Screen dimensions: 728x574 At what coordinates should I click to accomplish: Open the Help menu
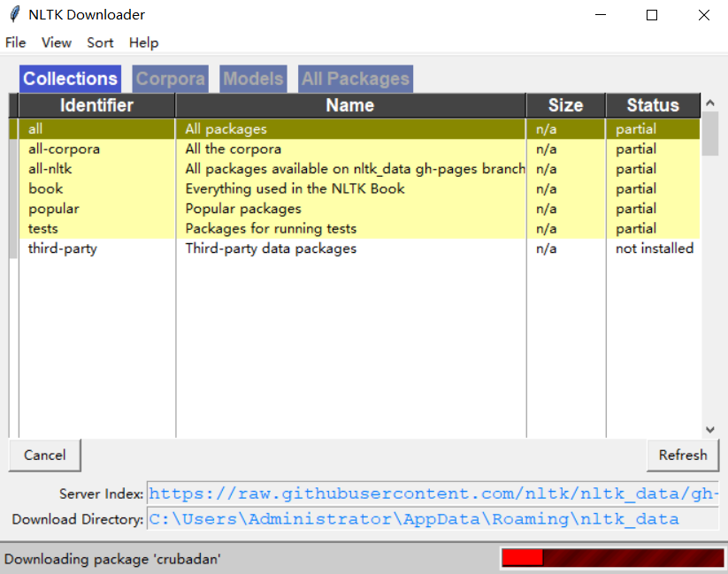click(x=143, y=42)
